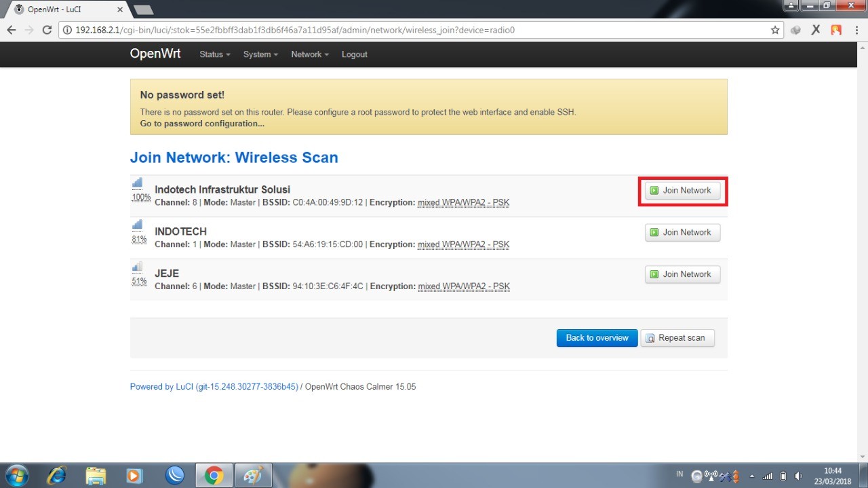Click the Join Network: Wireless Scan heading
Viewport: 868px width, 488px height.
tap(234, 157)
